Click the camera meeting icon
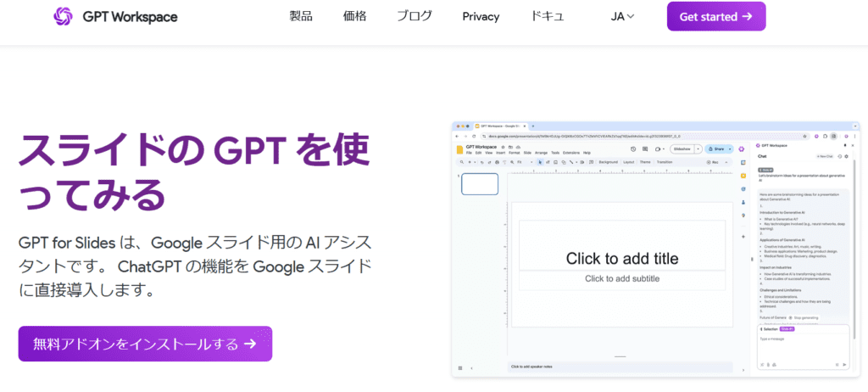This screenshot has width=868, height=392. click(658, 149)
